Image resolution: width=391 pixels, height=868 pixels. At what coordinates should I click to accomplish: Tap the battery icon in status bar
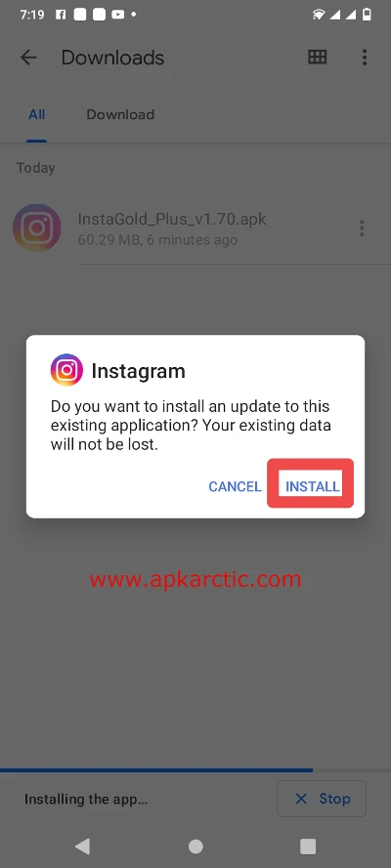pos(367,15)
